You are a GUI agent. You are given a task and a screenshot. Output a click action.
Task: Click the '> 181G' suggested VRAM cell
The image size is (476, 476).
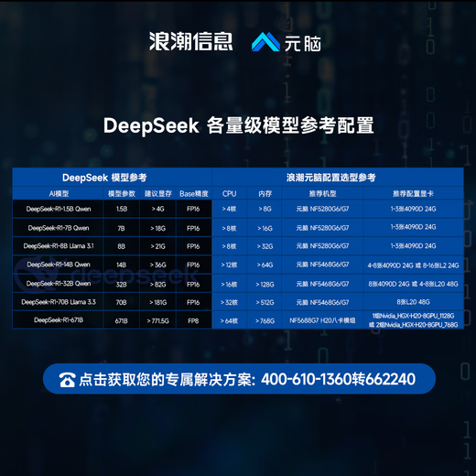(x=157, y=302)
